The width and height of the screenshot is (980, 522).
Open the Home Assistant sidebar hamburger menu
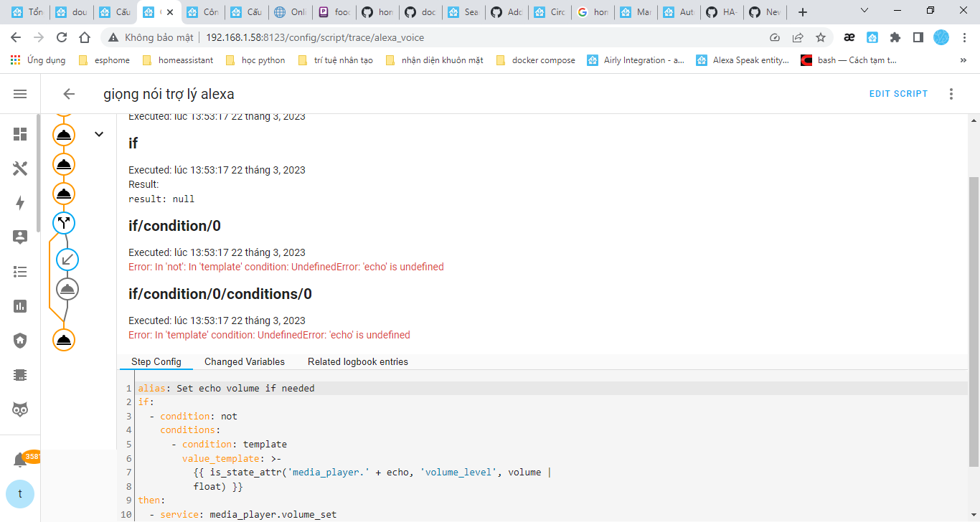pyautogui.click(x=20, y=94)
